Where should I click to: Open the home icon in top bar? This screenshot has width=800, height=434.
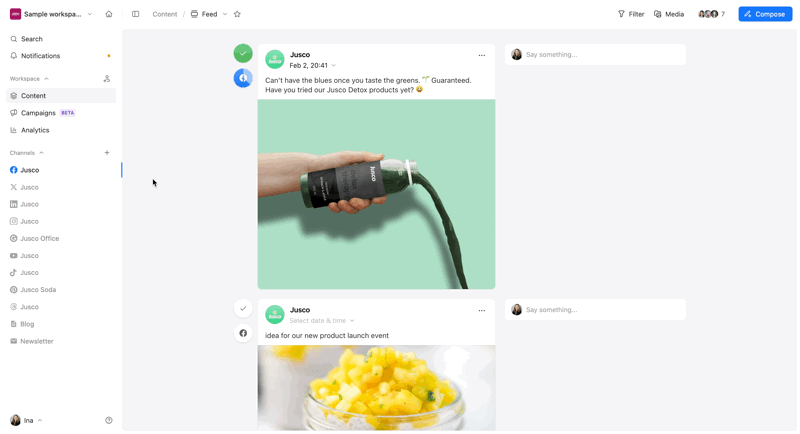(x=109, y=14)
